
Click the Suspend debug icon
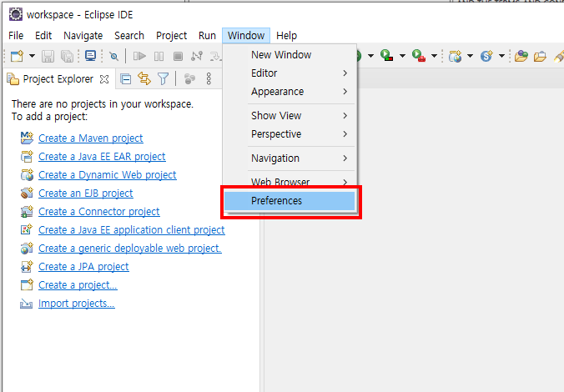pyautogui.click(x=159, y=56)
